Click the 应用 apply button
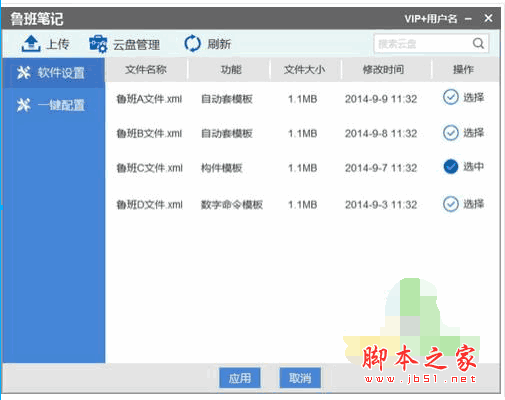 [x=240, y=378]
